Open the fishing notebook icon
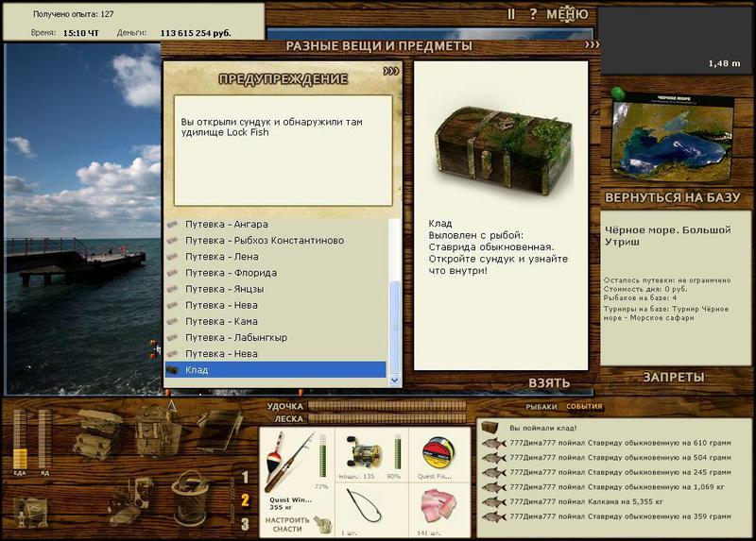Screen dimensions: 756x541 [x=220, y=431]
